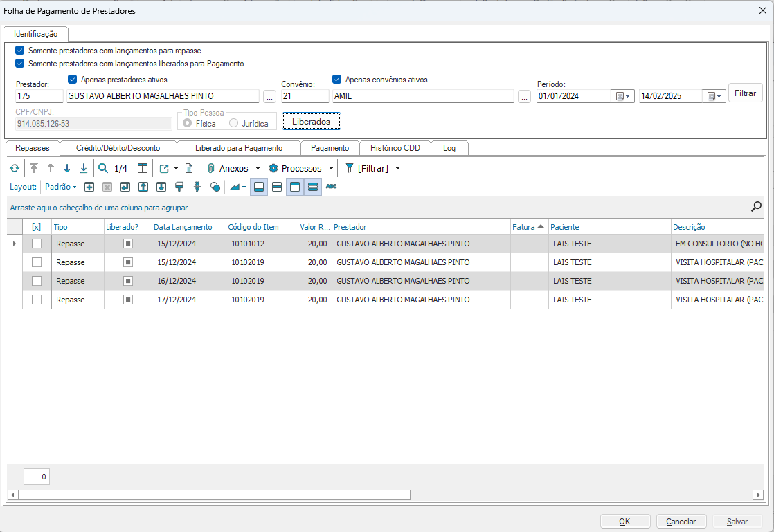Toggle the header panel view icon
The height and width of the screenshot is (532, 774).
click(x=295, y=187)
